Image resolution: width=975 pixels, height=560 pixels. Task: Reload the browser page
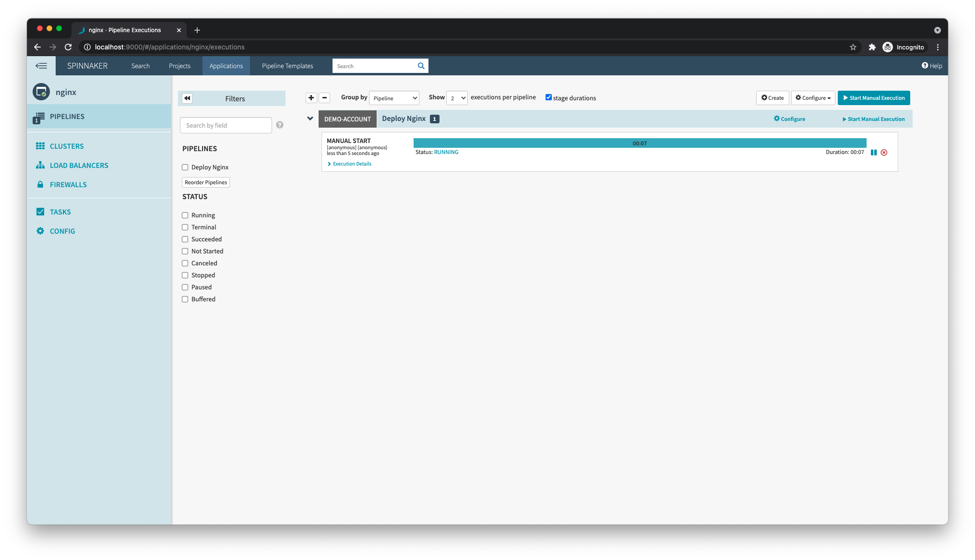point(68,47)
